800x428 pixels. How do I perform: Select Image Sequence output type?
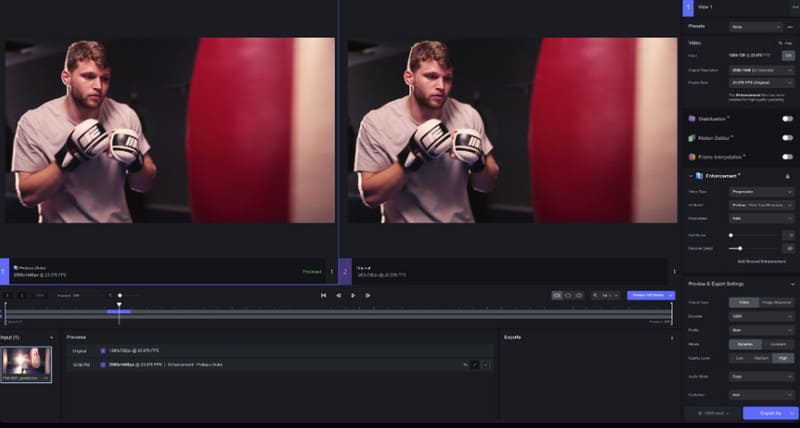click(x=776, y=301)
